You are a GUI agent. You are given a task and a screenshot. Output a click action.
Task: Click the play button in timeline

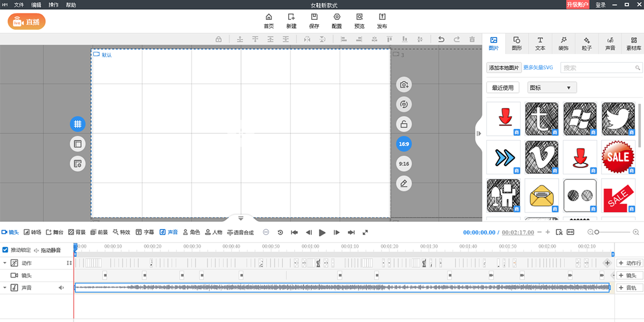point(323,232)
